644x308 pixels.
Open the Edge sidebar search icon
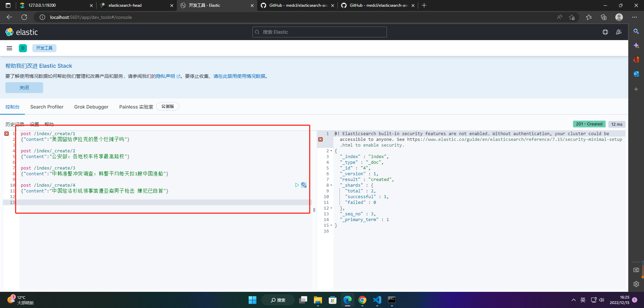pos(636,31)
